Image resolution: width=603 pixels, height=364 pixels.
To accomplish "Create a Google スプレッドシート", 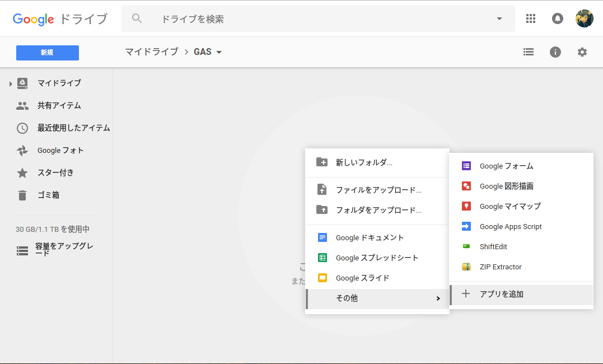I will tap(377, 258).
